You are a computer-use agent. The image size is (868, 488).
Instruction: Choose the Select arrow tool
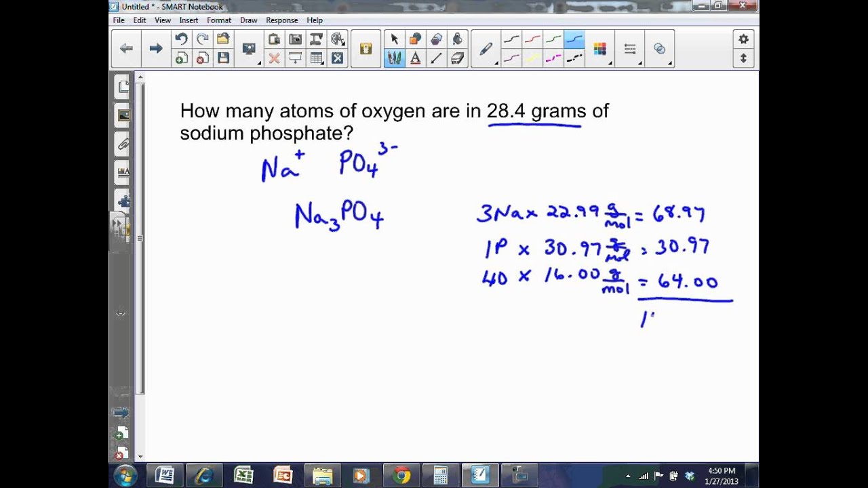pyautogui.click(x=394, y=39)
